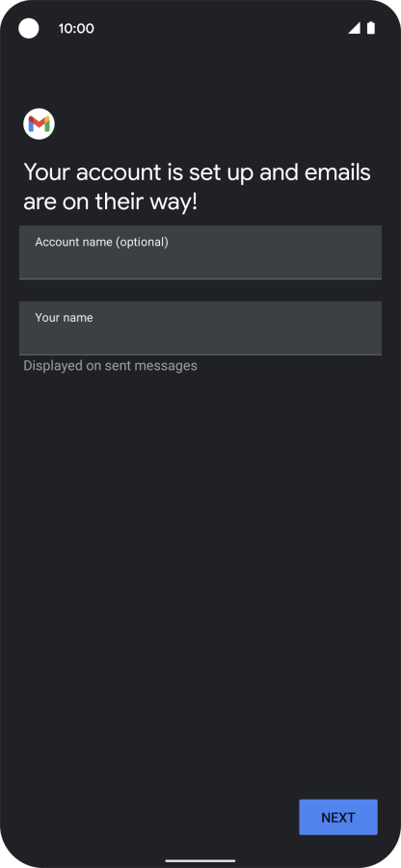Viewport: 401px width, 868px height.
Task: Tap the front camera cutout circle
Action: tap(29, 28)
